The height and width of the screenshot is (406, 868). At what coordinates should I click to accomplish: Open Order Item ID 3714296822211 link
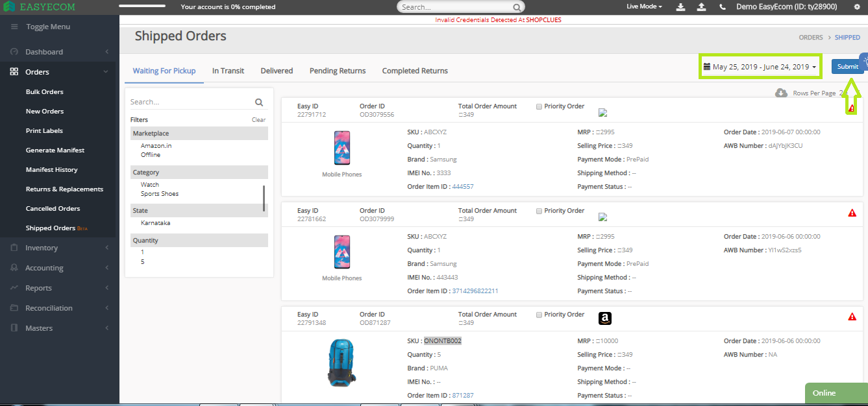(x=475, y=291)
